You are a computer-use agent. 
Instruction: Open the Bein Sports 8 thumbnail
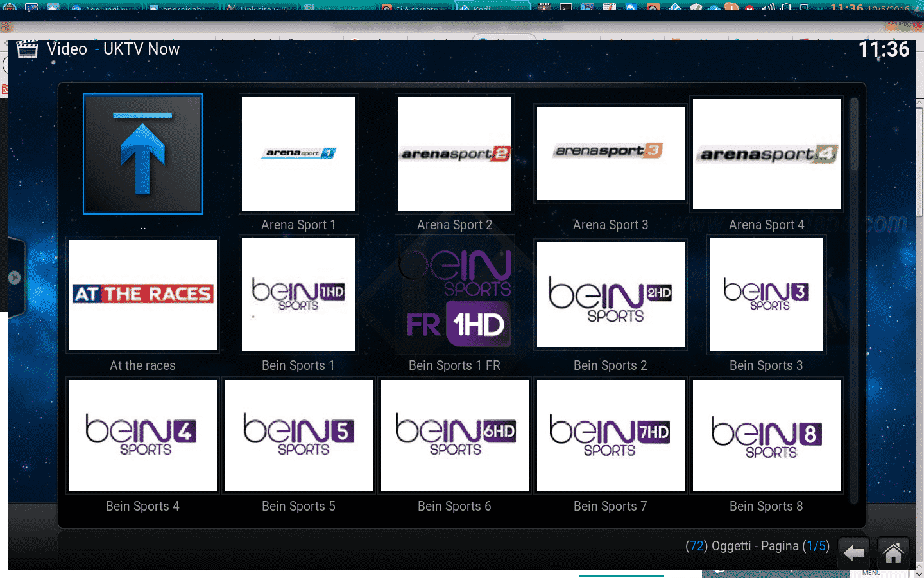[x=766, y=435]
